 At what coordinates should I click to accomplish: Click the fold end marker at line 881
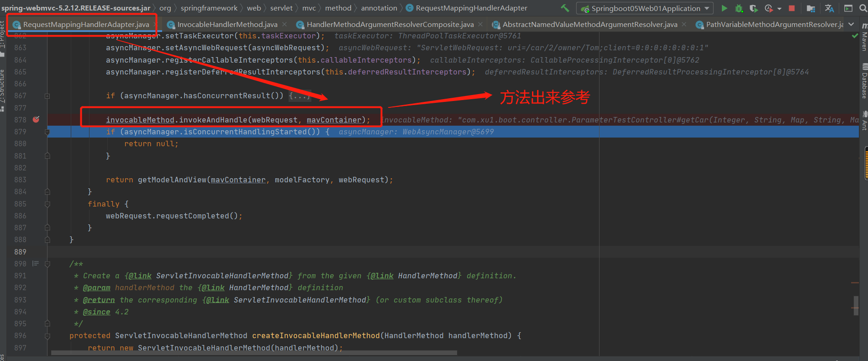(47, 156)
